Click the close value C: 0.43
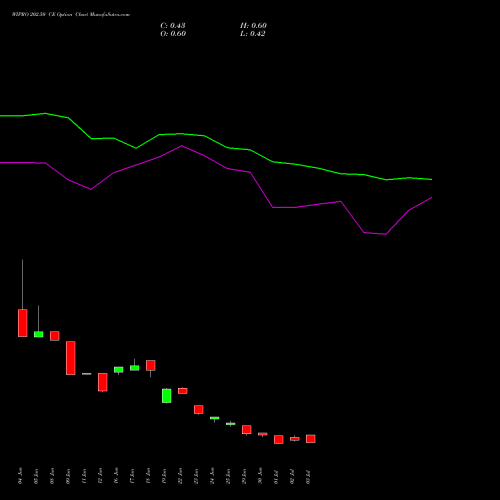 click(173, 26)
